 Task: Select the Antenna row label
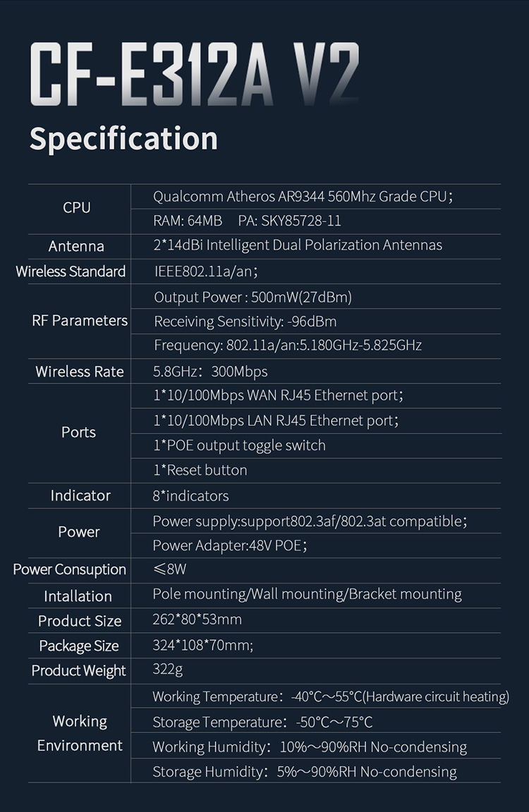click(x=76, y=246)
